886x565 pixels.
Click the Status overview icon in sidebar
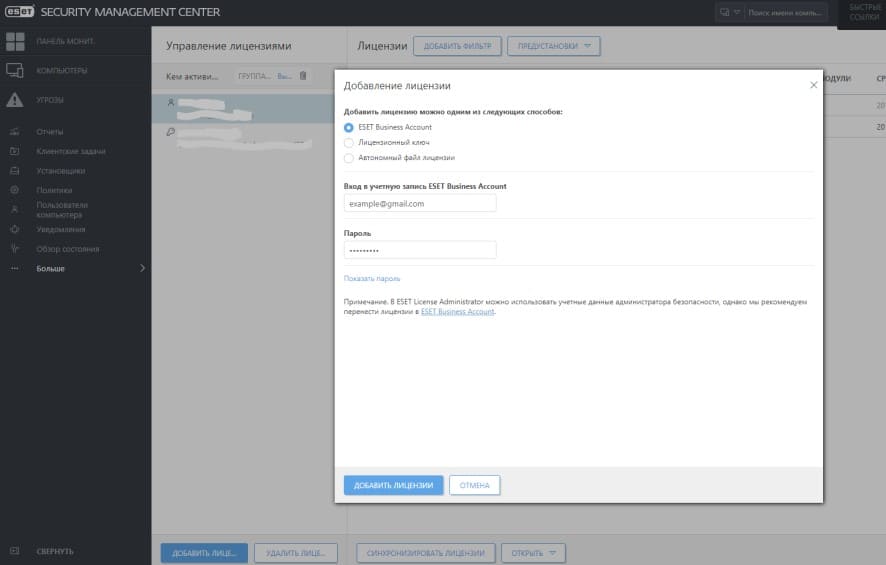pos(15,249)
